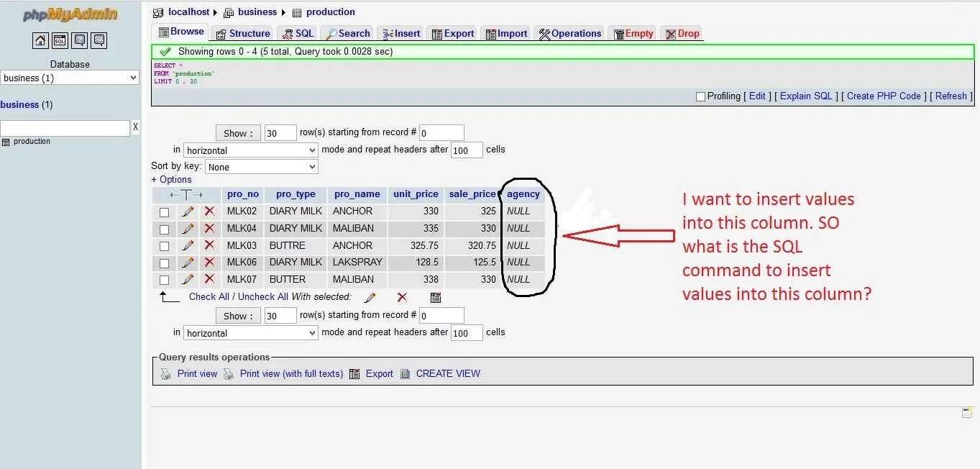980x469 pixels.
Task: Tick checkbox for MLK03 row
Action: 164,246
